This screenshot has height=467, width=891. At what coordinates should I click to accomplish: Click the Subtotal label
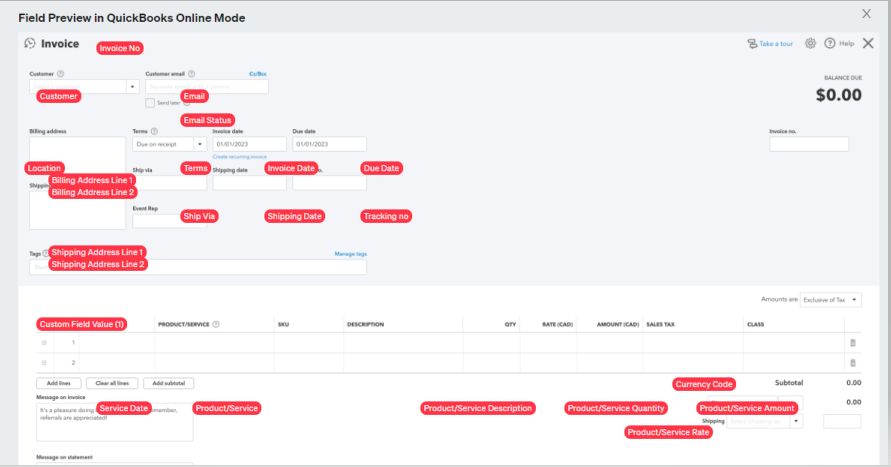coord(789,383)
